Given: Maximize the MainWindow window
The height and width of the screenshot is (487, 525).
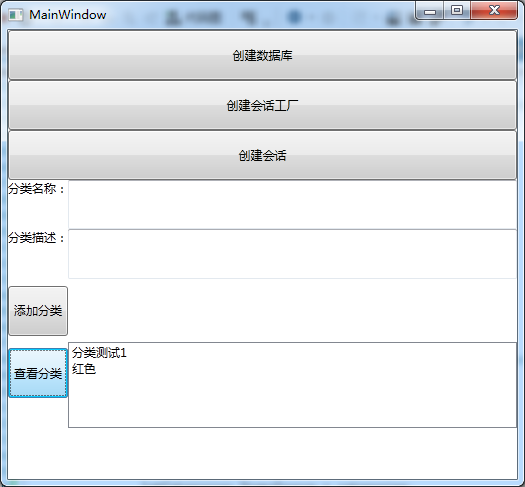Looking at the screenshot, I should 457,11.
